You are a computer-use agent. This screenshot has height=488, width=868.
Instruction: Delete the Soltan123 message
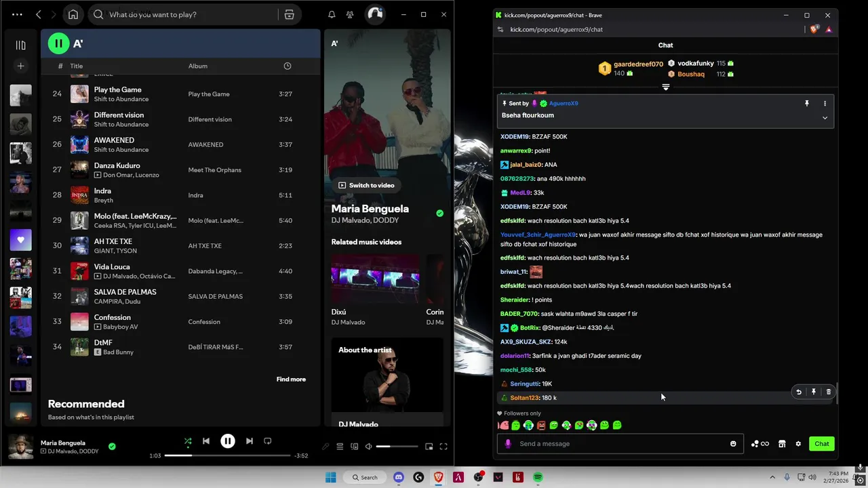(x=828, y=392)
